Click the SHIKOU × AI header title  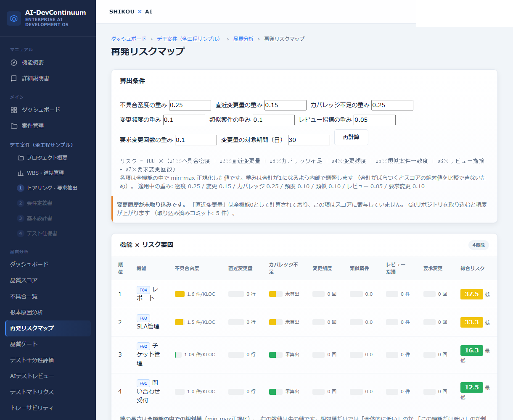(x=131, y=11)
